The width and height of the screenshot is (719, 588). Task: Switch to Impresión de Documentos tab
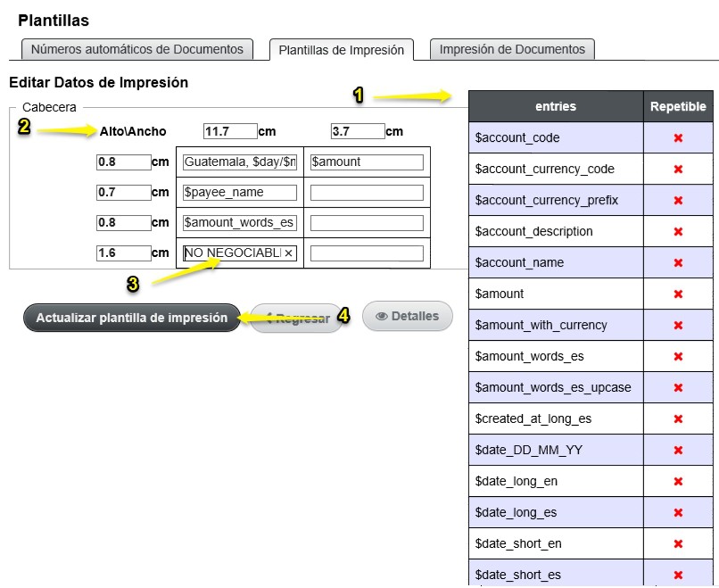click(512, 50)
